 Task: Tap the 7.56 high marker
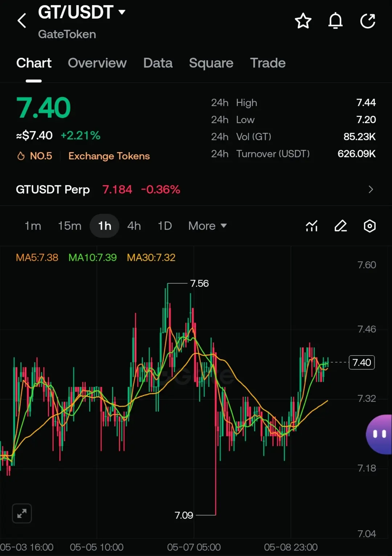(x=199, y=283)
